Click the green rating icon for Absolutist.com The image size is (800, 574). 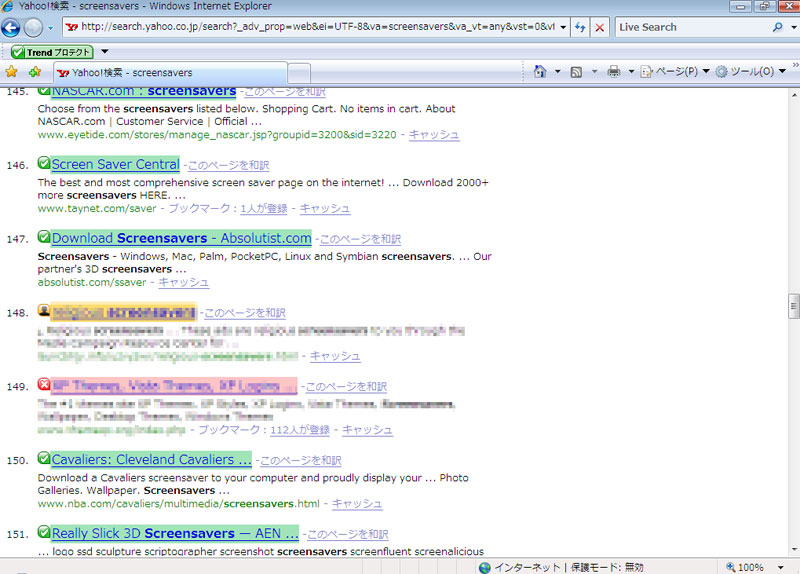click(44, 237)
